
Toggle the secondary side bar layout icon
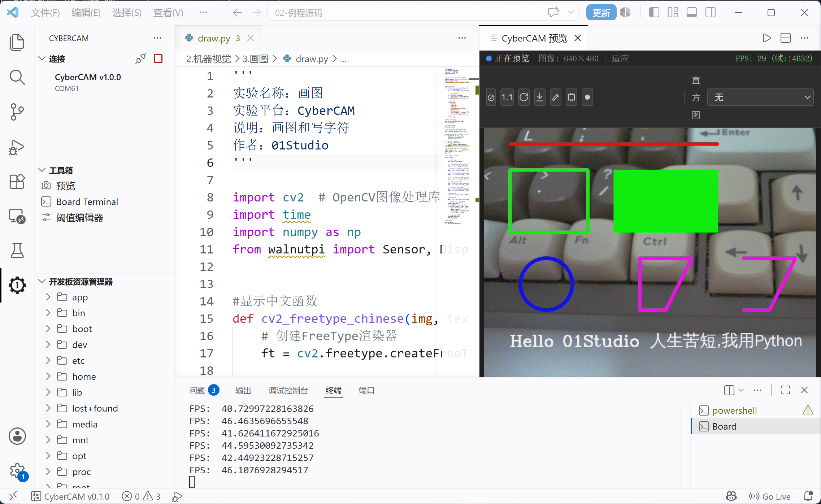711,13
